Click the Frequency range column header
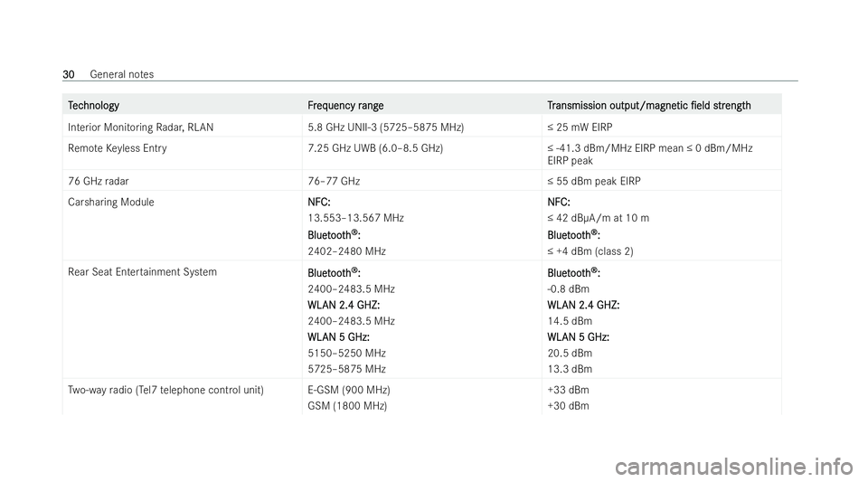 coord(345,105)
